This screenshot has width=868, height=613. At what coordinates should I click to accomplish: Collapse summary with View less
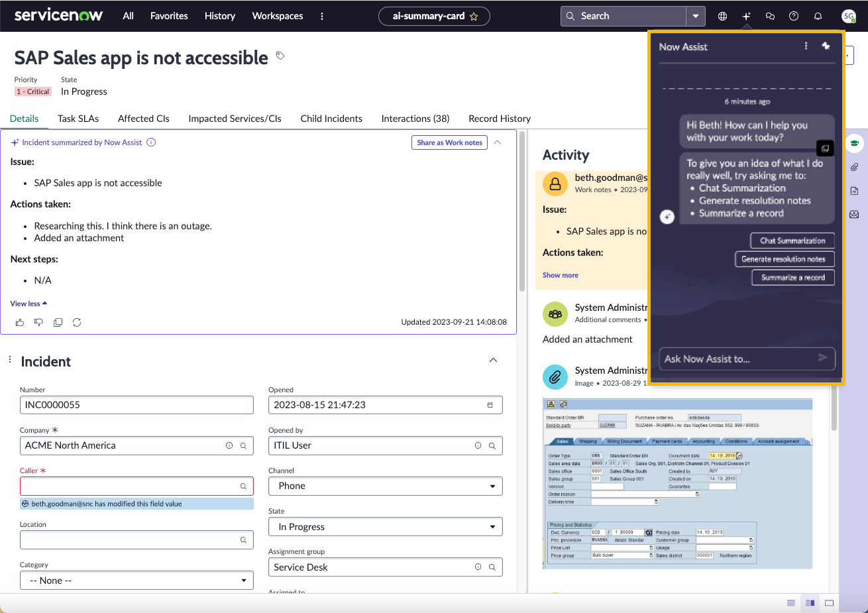tap(28, 304)
